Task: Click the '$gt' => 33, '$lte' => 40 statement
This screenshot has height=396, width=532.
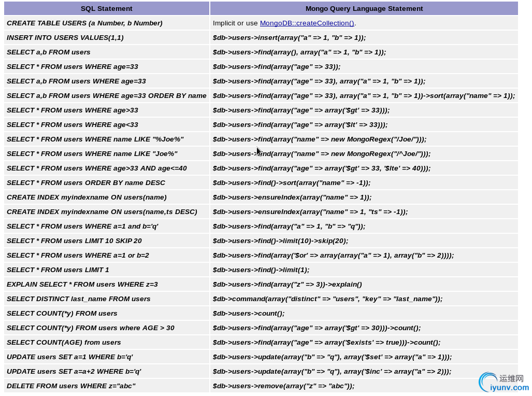Action: click(364, 168)
